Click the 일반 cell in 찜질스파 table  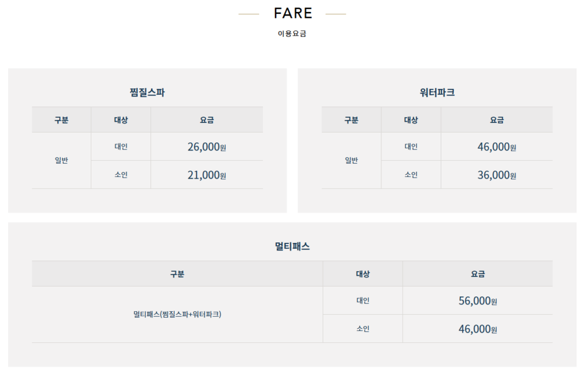61,161
